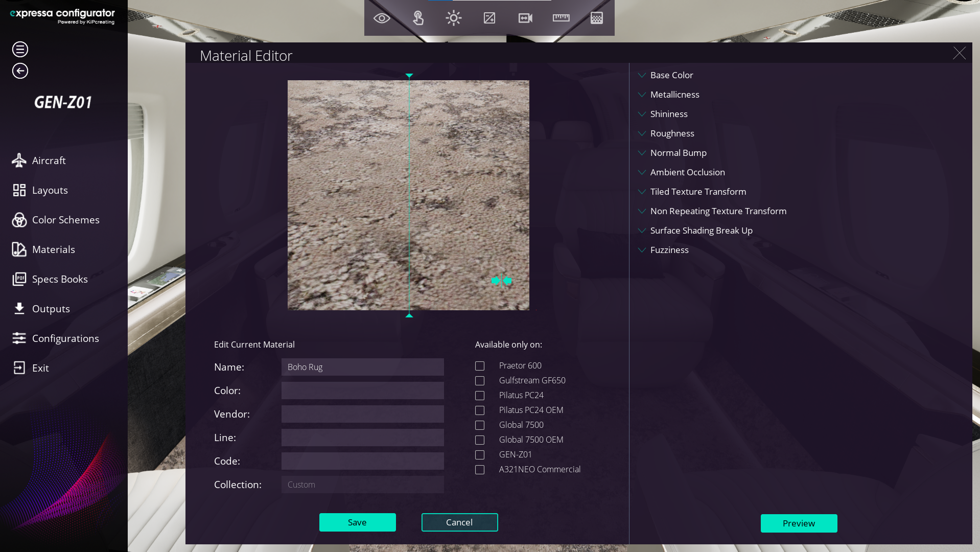Viewport: 980px width, 552px height.
Task: Save the current material
Action: [x=357, y=522]
